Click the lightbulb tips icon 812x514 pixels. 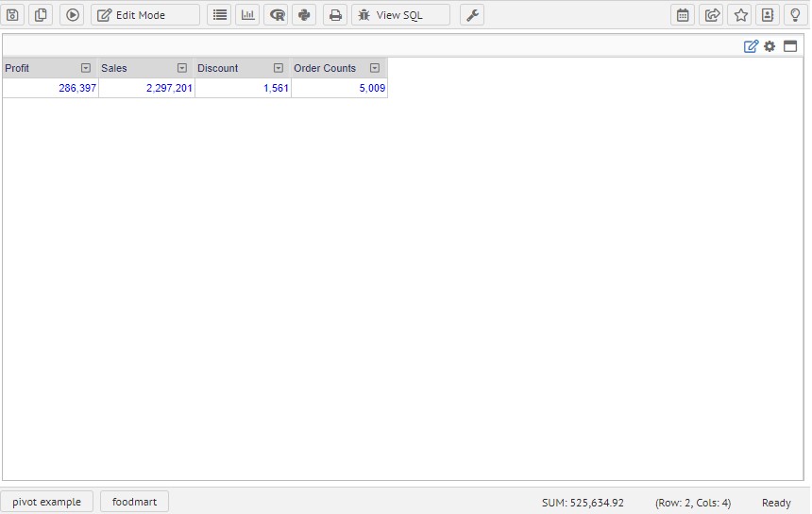(x=795, y=15)
